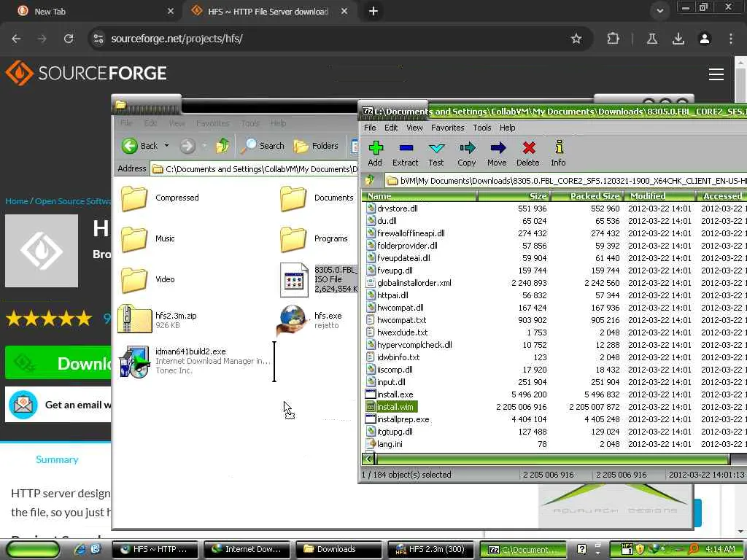Select the Programs folder

[314, 238]
